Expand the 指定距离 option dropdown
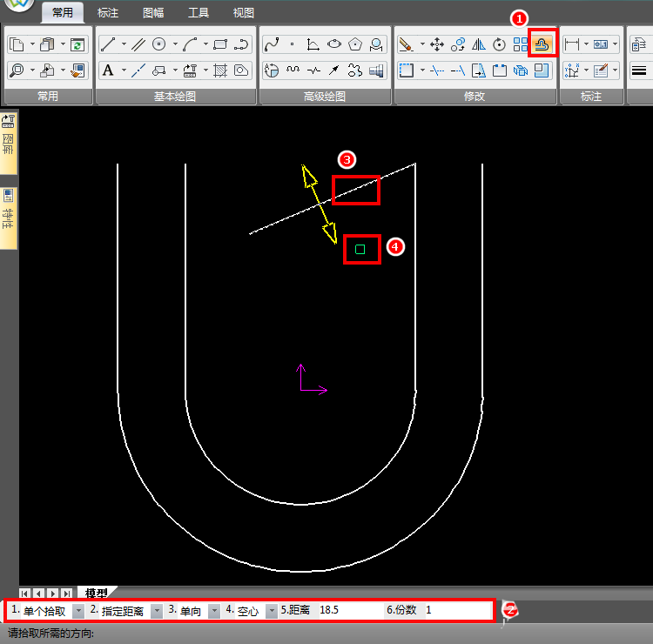This screenshot has height=644, width=653. tap(157, 611)
